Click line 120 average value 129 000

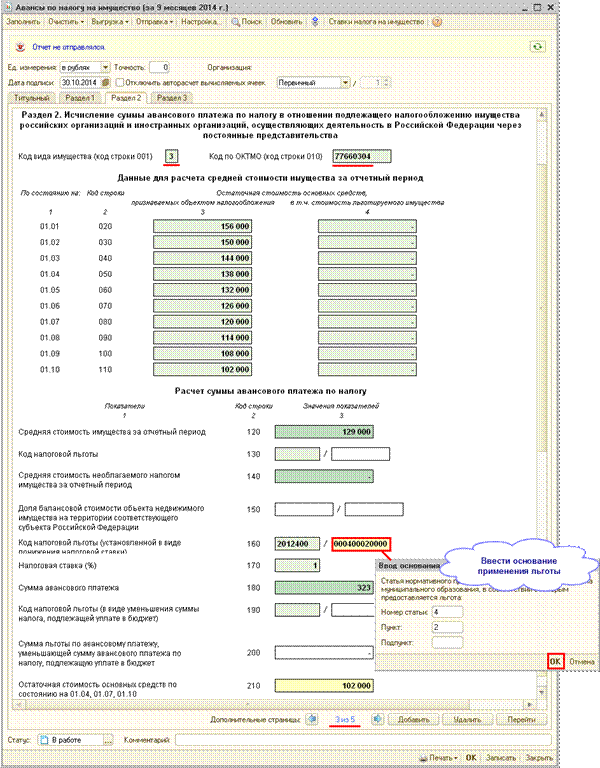click(x=324, y=432)
